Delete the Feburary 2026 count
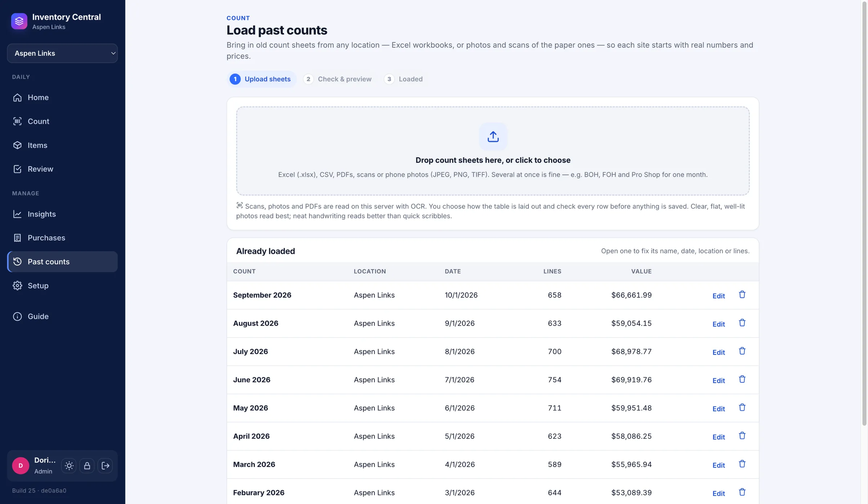The height and width of the screenshot is (504, 868). 742,492
